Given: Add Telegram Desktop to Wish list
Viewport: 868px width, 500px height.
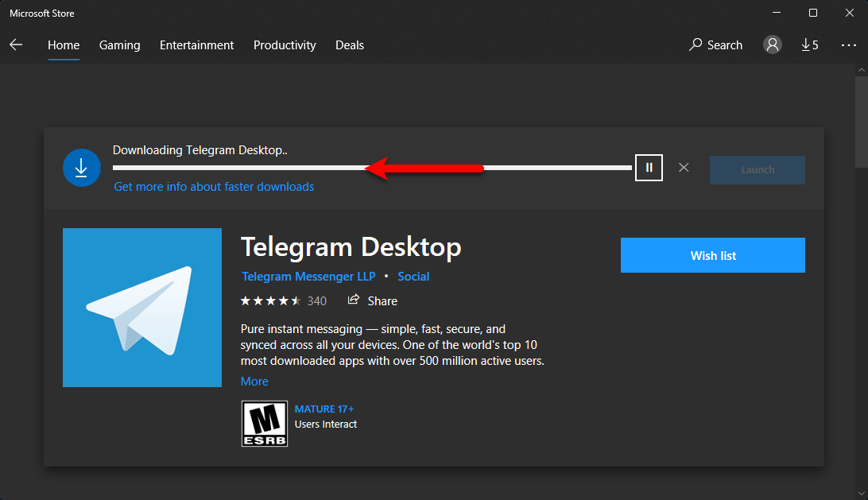Looking at the screenshot, I should click(x=713, y=255).
